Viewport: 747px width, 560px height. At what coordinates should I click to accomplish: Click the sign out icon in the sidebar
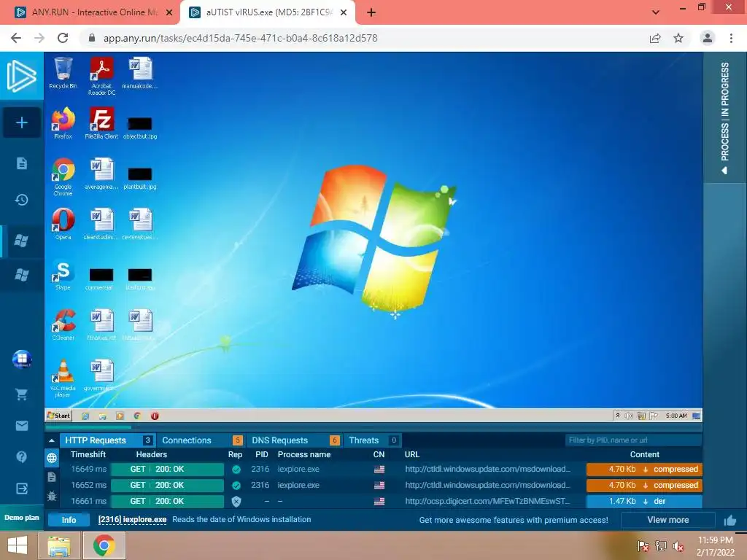pos(21,489)
